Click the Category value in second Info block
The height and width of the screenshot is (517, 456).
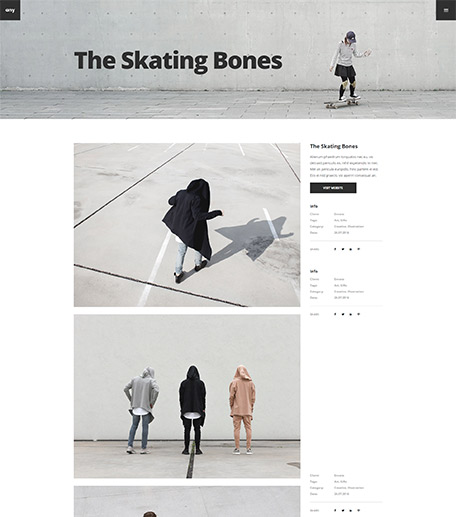coord(349,291)
